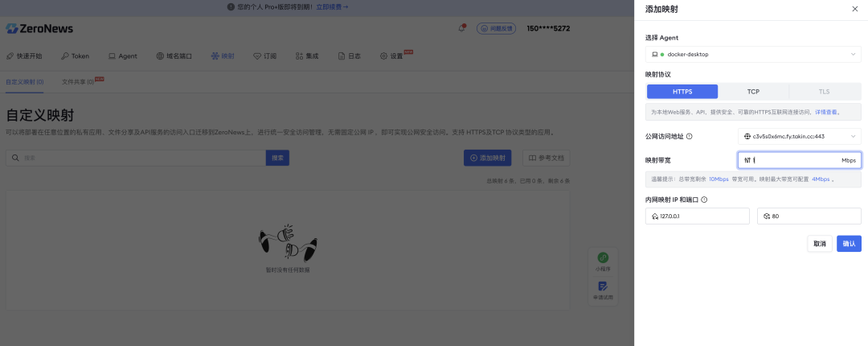Click the ZeroNews logo

[x=39, y=28]
